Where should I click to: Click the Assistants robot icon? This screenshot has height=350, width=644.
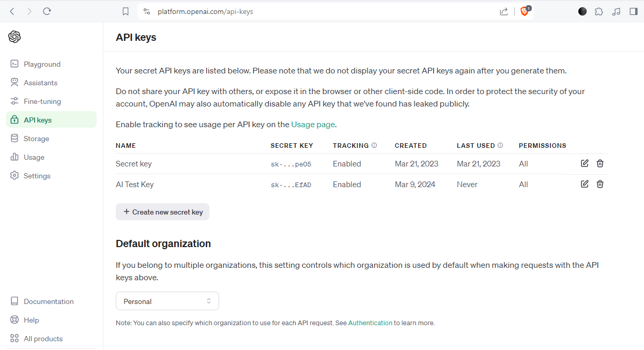tap(14, 83)
